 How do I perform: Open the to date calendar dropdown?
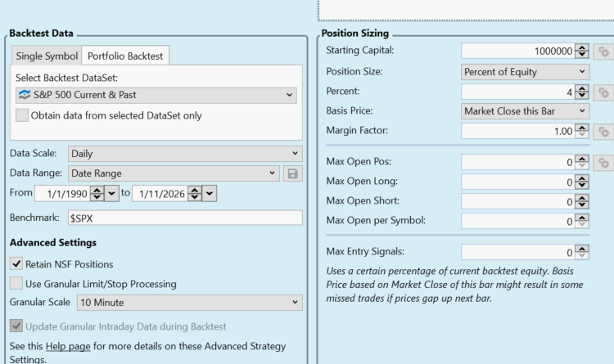click(209, 194)
